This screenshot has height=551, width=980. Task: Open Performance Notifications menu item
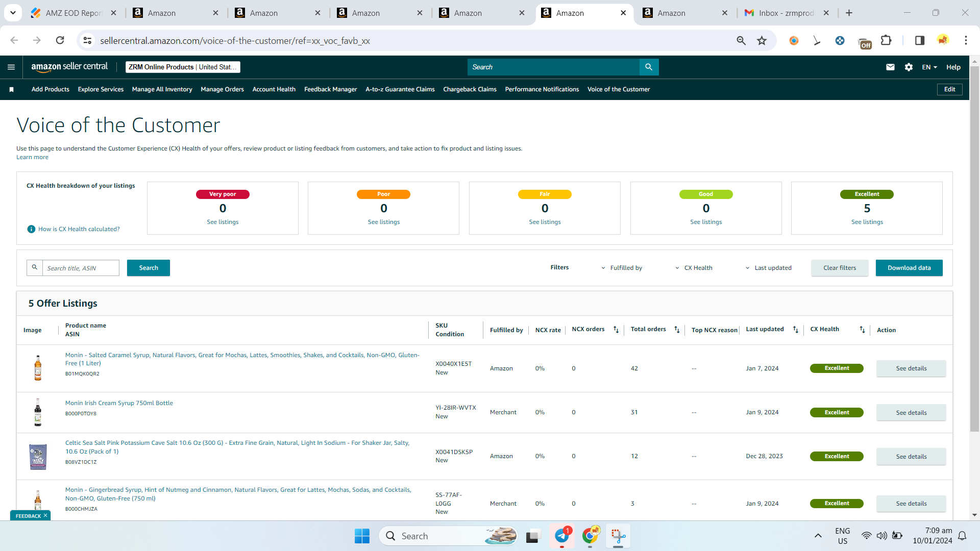click(x=542, y=89)
